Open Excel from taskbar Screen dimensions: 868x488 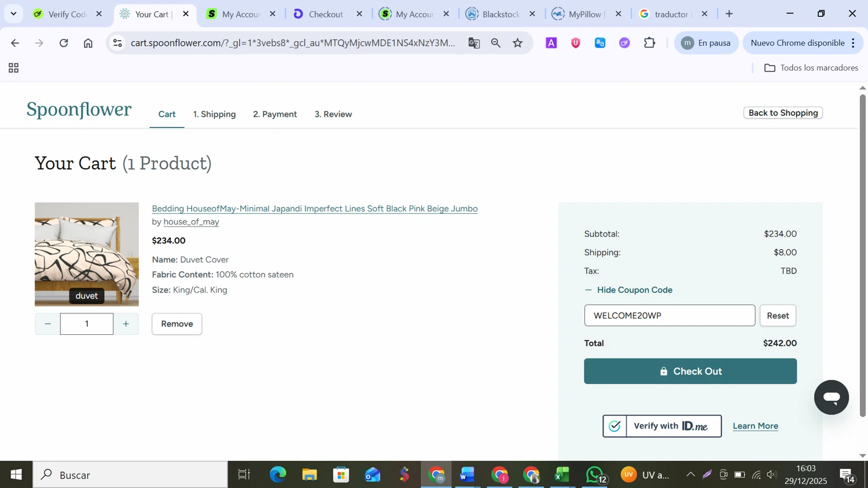click(x=562, y=475)
